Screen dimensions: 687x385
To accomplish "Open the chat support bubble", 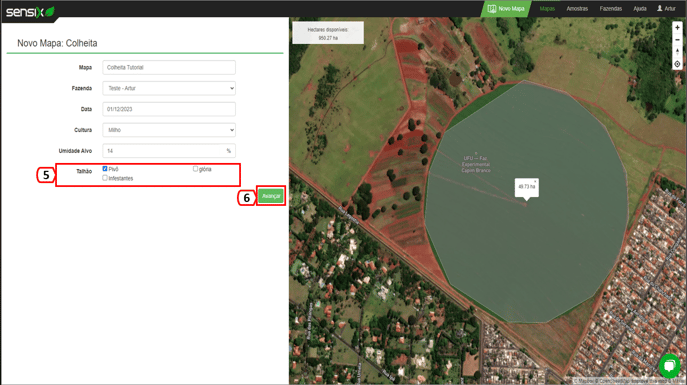I will click(x=669, y=365).
